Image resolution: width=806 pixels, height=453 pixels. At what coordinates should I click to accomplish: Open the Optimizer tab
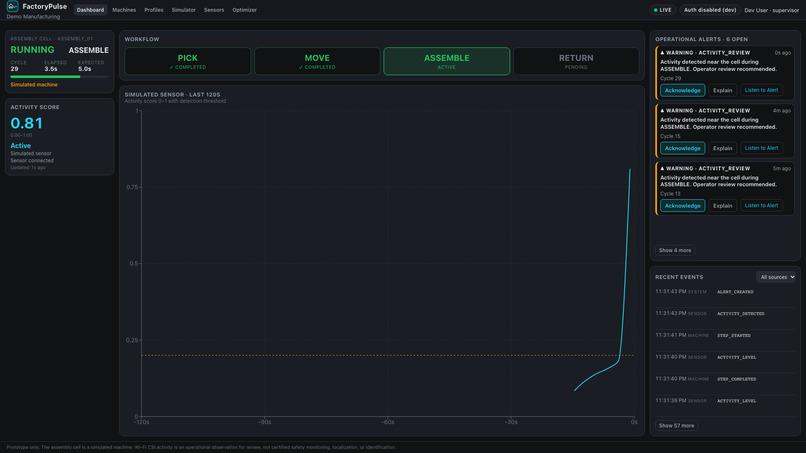pos(244,10)
